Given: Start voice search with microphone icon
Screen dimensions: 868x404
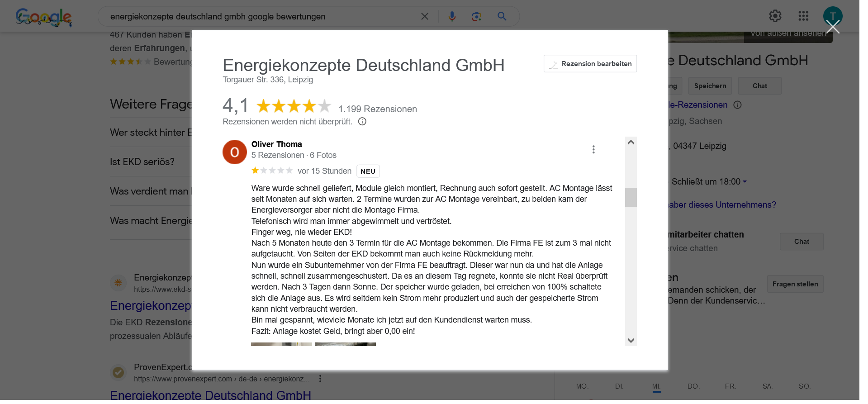Looking at the screenshot, I should [452, 17].
